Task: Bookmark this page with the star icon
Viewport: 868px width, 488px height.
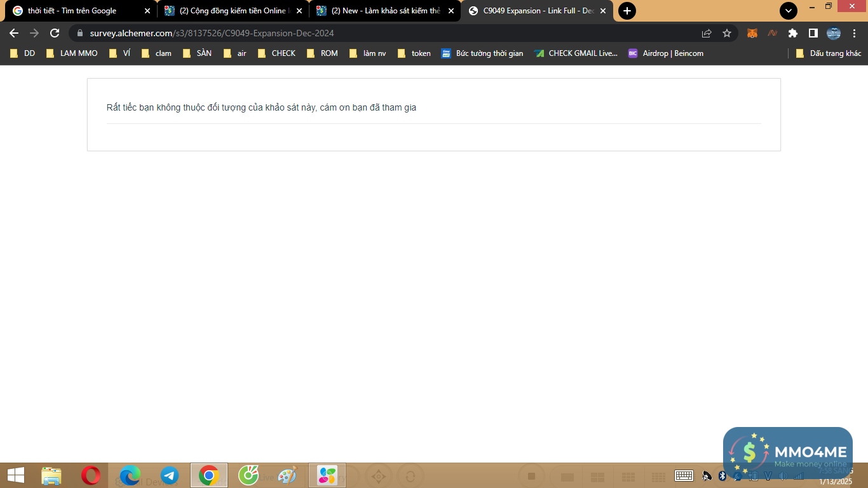Action: pyautogui.click(x=727, y=33)
